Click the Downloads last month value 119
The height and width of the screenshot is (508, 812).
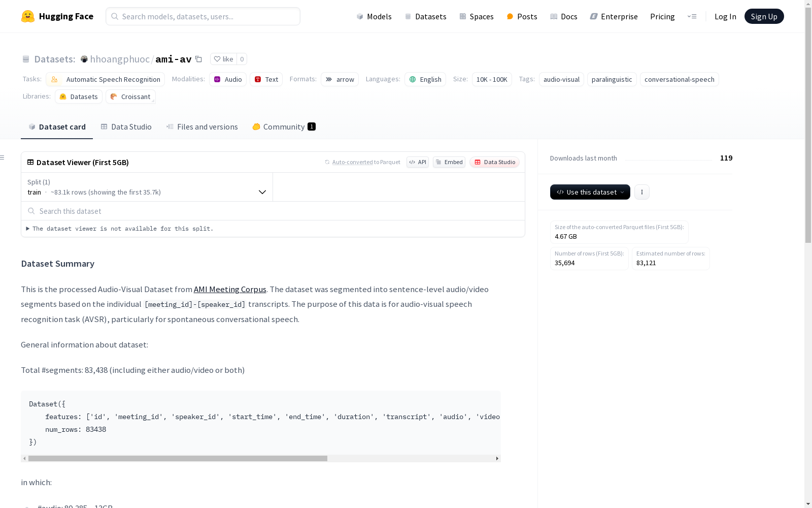click(x=726, y=158)
